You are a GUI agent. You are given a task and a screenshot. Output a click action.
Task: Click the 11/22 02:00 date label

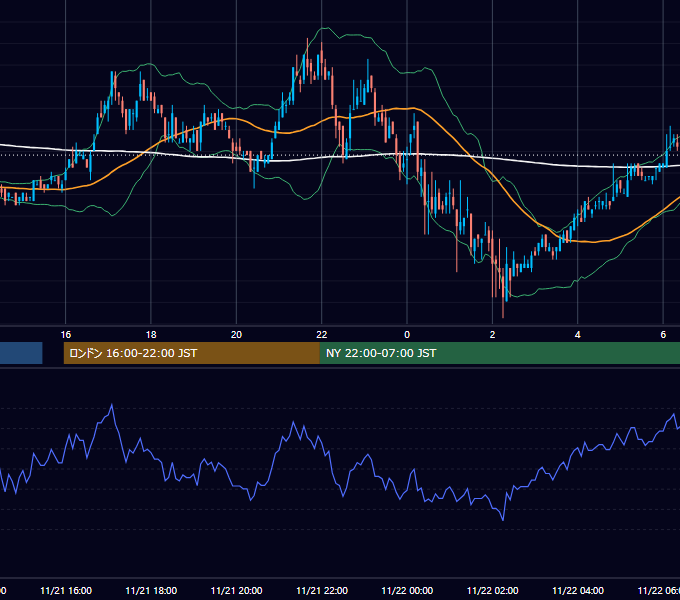492,590
